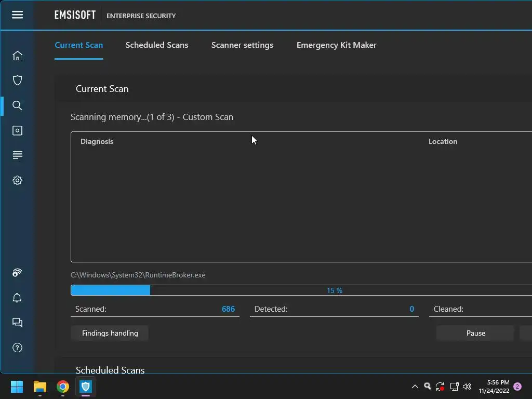Open the Logs lines icon

17,155
